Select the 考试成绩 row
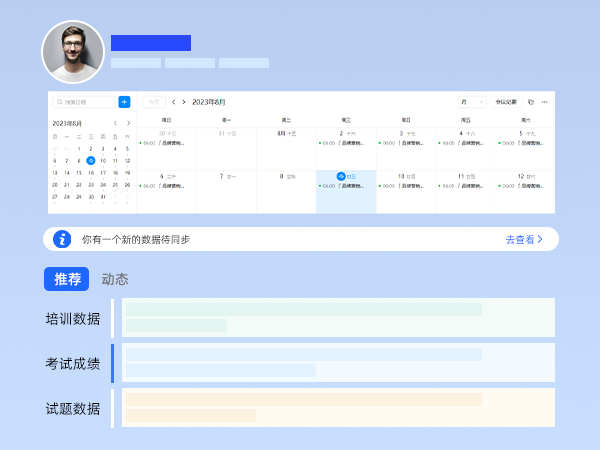 [73, 364]
